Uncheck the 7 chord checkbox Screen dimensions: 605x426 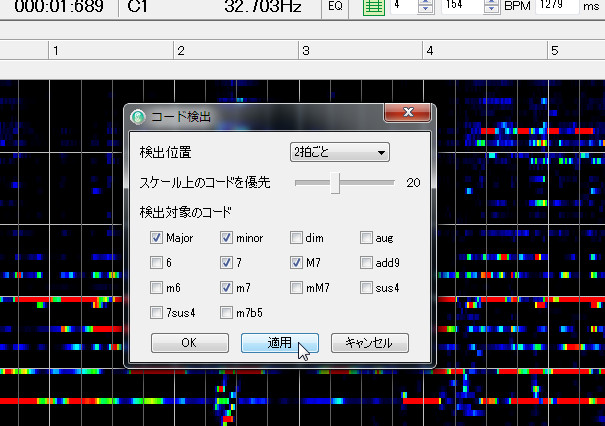pyautogui.click(x=226, y=263)
